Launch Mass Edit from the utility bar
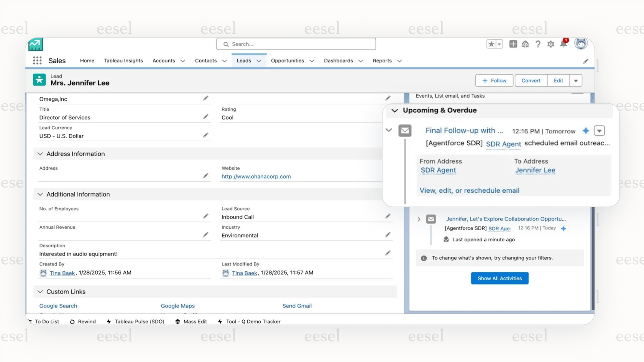This screenshot has height=362, width=644. coord(192,321)
